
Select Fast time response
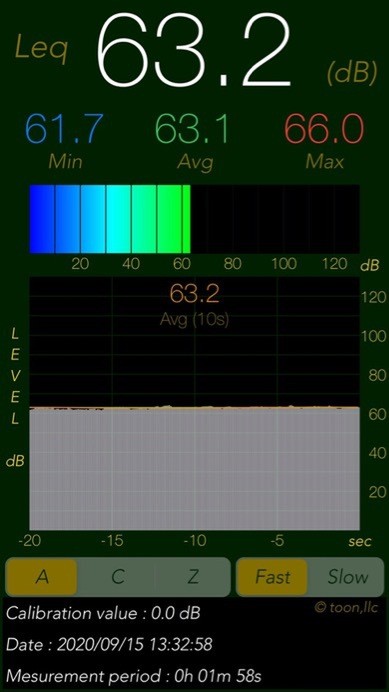[x=272, y=577]
